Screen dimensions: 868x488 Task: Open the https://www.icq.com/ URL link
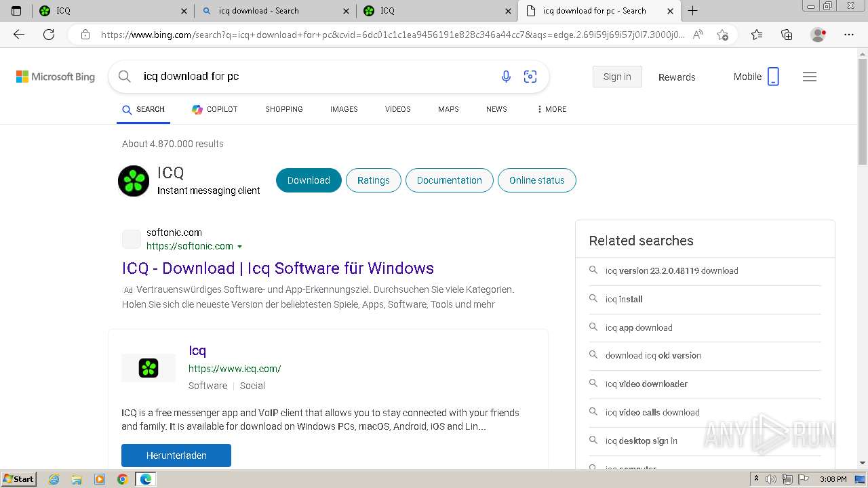click(x=235, y=369)
